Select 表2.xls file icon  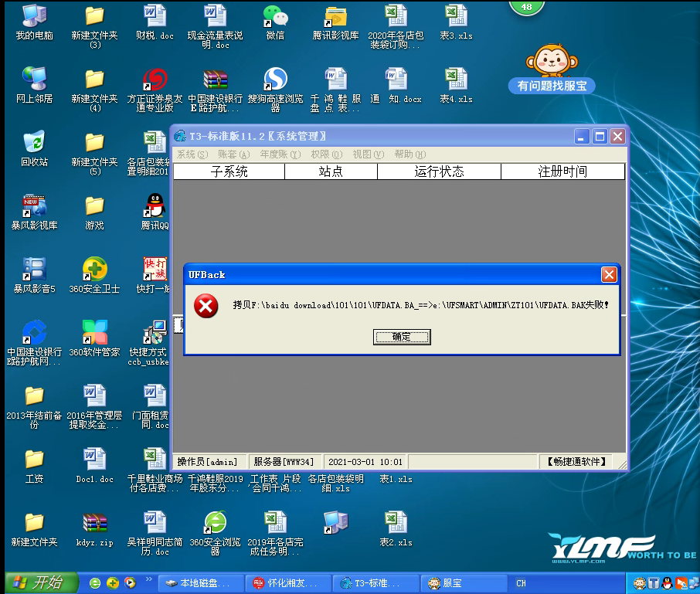(x=396, y=529)
